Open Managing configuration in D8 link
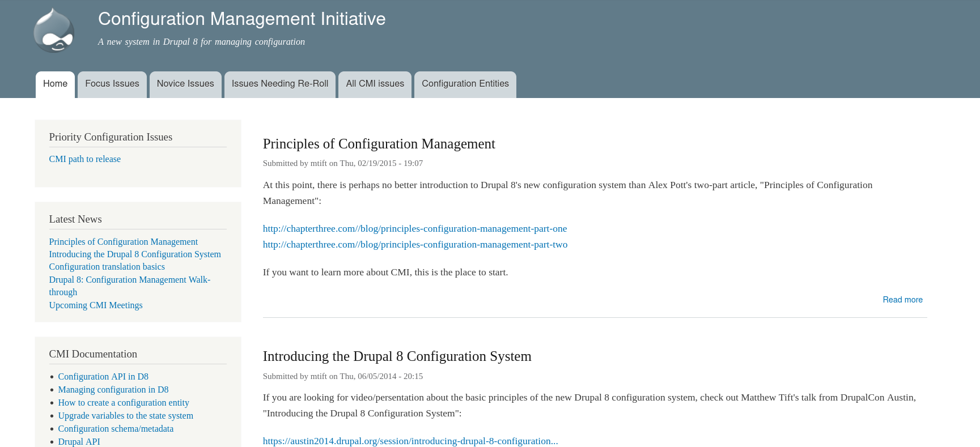The image size is (980, 447). click(113, 390)
